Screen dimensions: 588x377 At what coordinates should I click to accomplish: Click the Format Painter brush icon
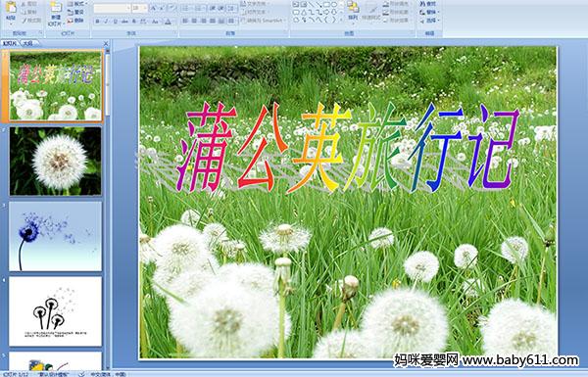click(x=24, y=21)
